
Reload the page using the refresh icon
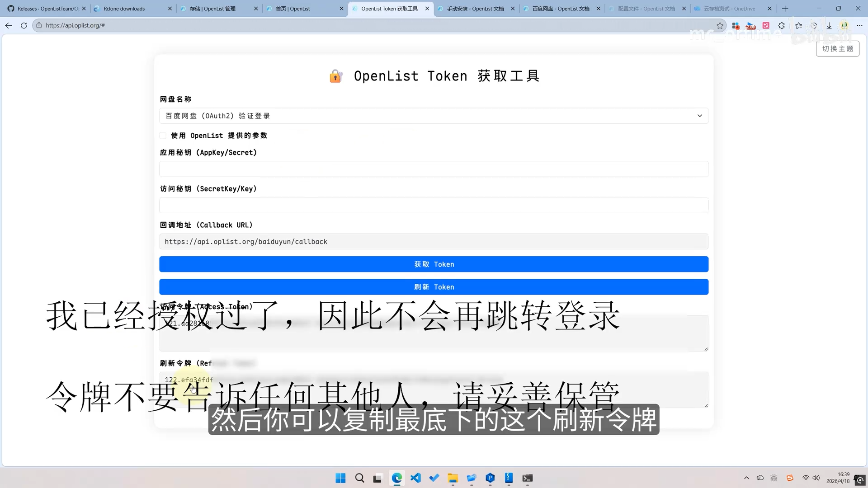click(24, 25)
